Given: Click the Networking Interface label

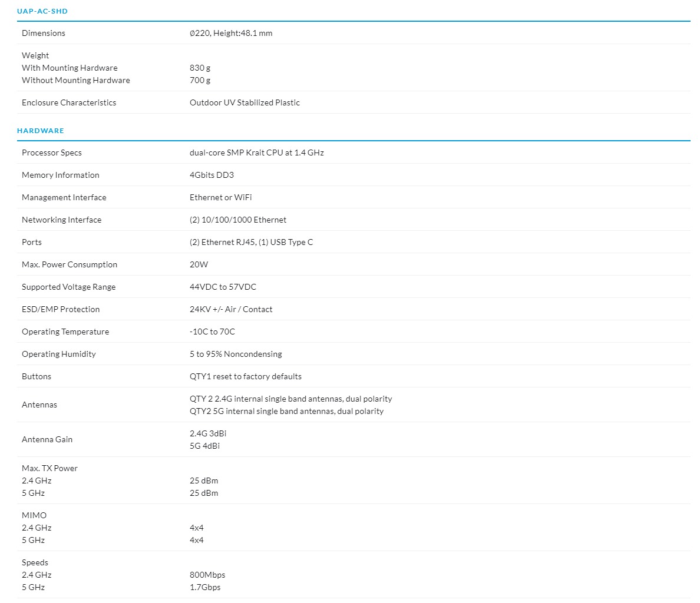Looking at the screenshot, I should pyautogui.click(x=62, y=220).
